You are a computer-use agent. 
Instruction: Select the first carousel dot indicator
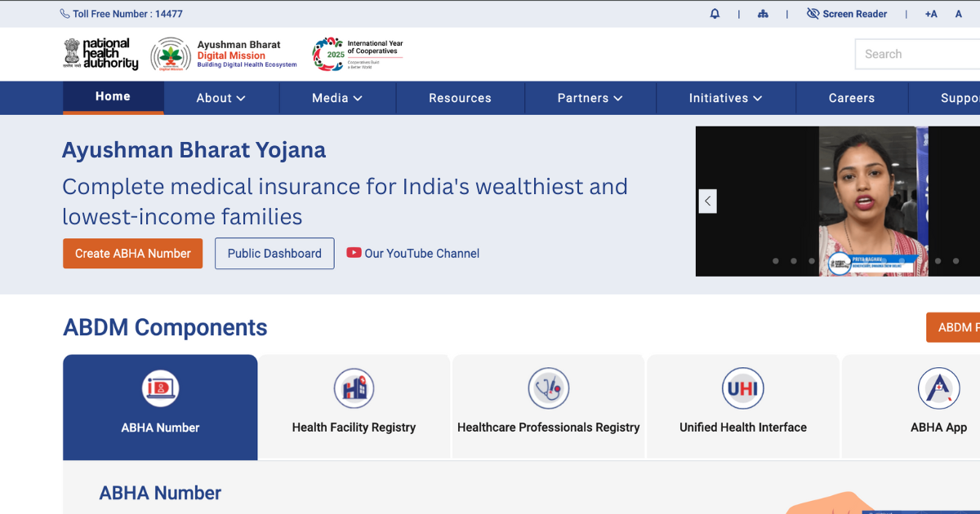(775, 261)
